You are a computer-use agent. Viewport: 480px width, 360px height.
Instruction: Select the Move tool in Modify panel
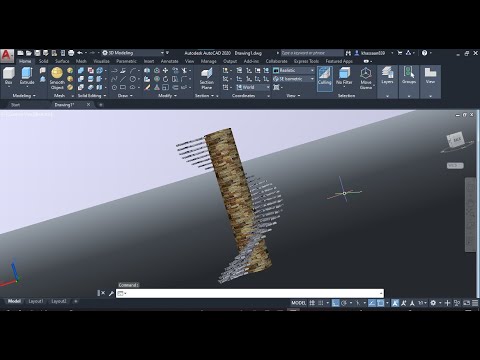point(165,70)
